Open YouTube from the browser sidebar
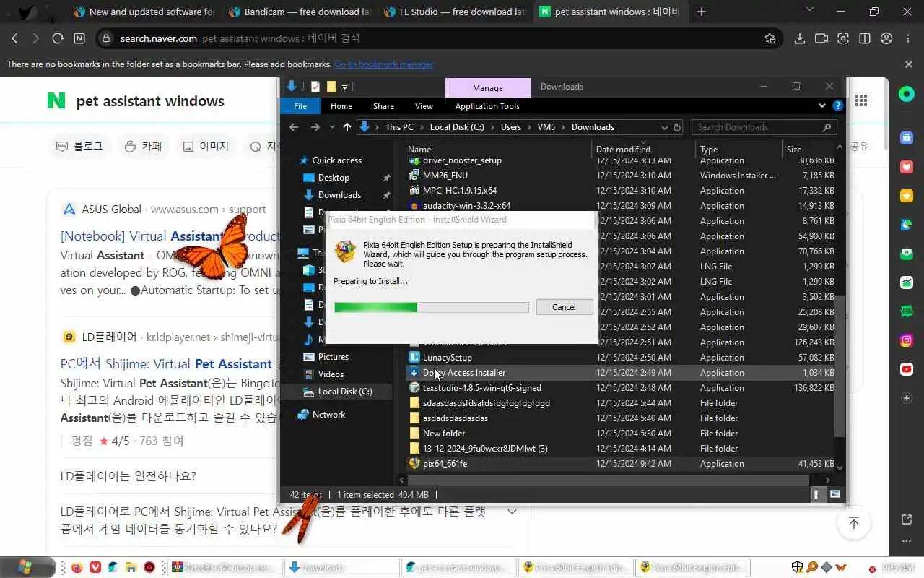Screen dimensions: 924x578 tap(907, 369)
